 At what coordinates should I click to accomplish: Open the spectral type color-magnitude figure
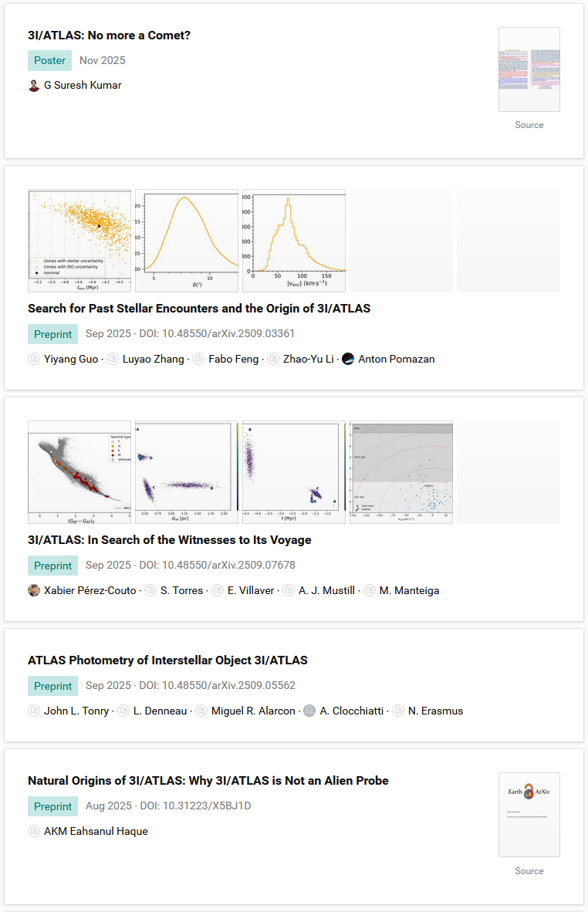[x=79, y=472]
